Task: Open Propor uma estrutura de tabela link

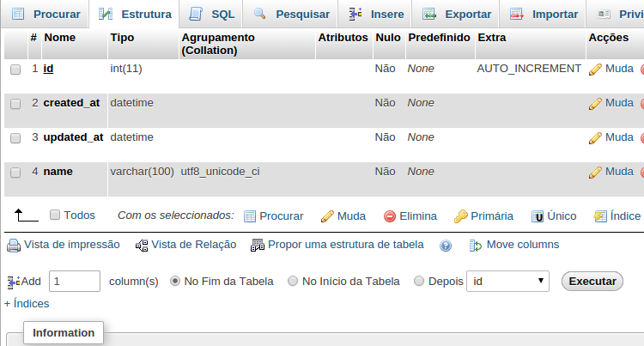Action: [x=345, y=245]
